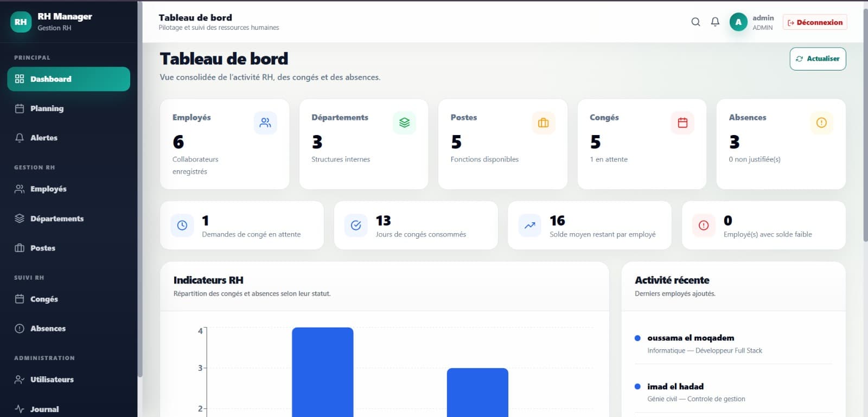Go to Absences in the sidebar
The width and height of the screenshot is (868, 417).
(x=69, y=329)
